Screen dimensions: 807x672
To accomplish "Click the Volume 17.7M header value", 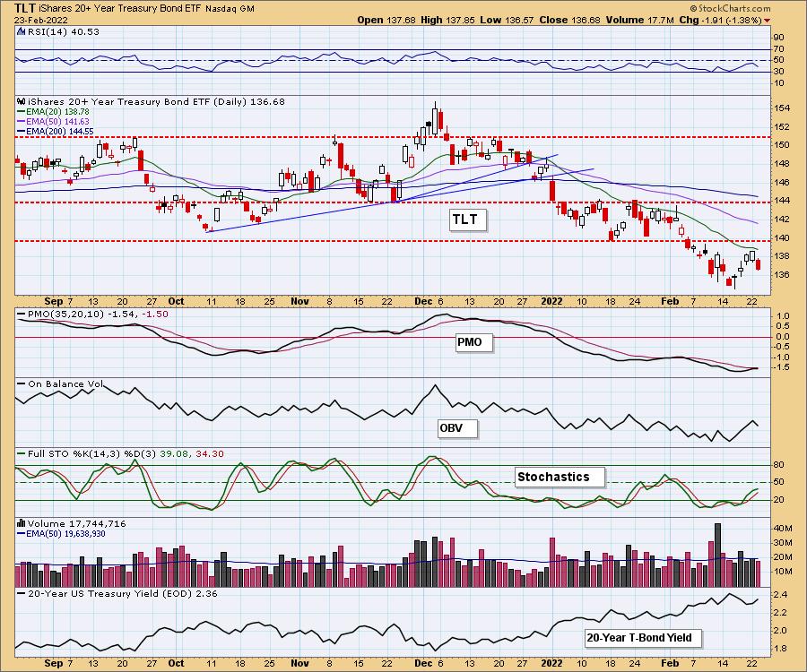I will [x=639, y=20].
